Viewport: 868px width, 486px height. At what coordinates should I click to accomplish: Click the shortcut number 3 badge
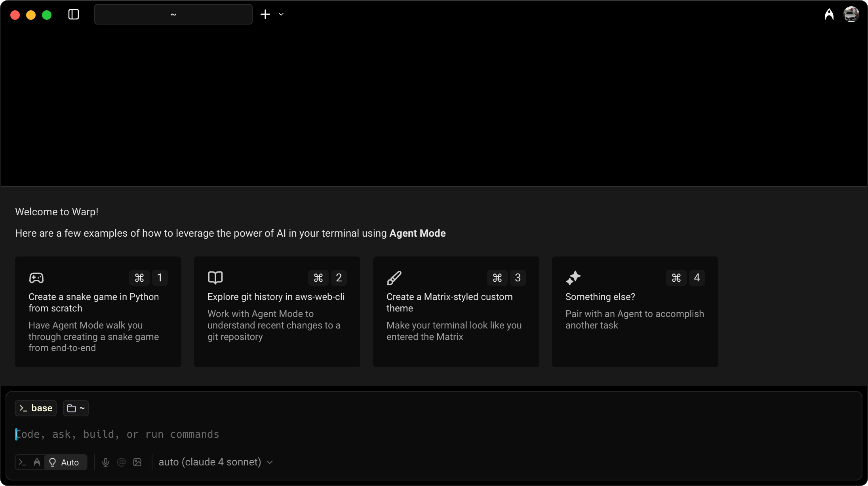pos(518,278)
